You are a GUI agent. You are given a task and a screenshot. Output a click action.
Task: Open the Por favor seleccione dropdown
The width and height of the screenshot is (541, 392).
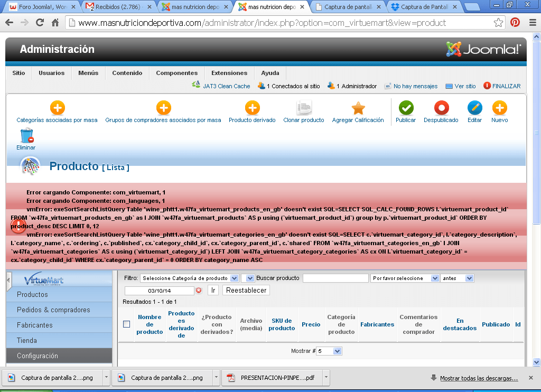405,278
